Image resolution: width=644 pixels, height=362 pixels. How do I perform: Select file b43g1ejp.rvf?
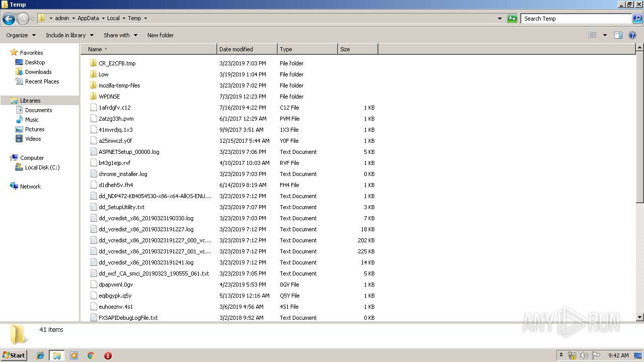pos(114,163)
